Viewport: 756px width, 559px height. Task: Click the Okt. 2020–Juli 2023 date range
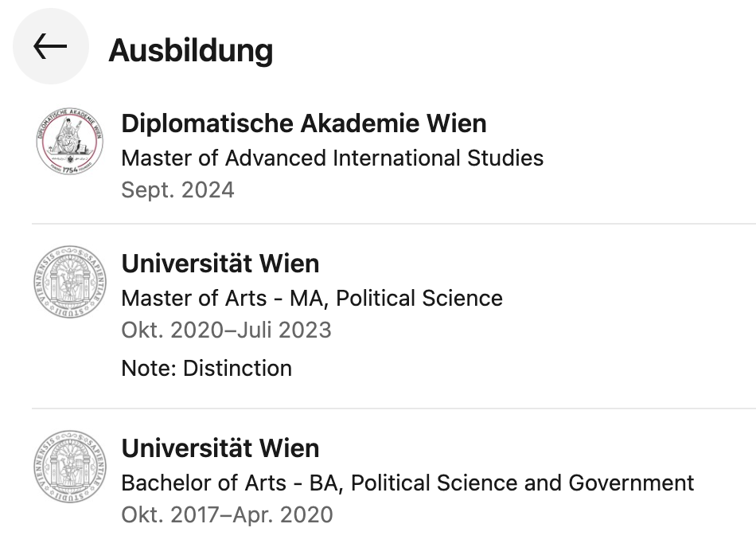coord(226,330)
